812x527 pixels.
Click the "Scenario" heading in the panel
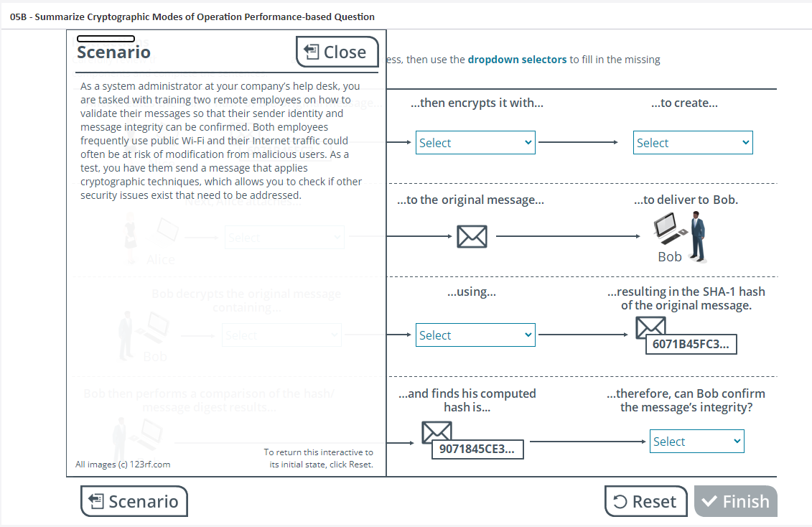[x=113, y=52]
